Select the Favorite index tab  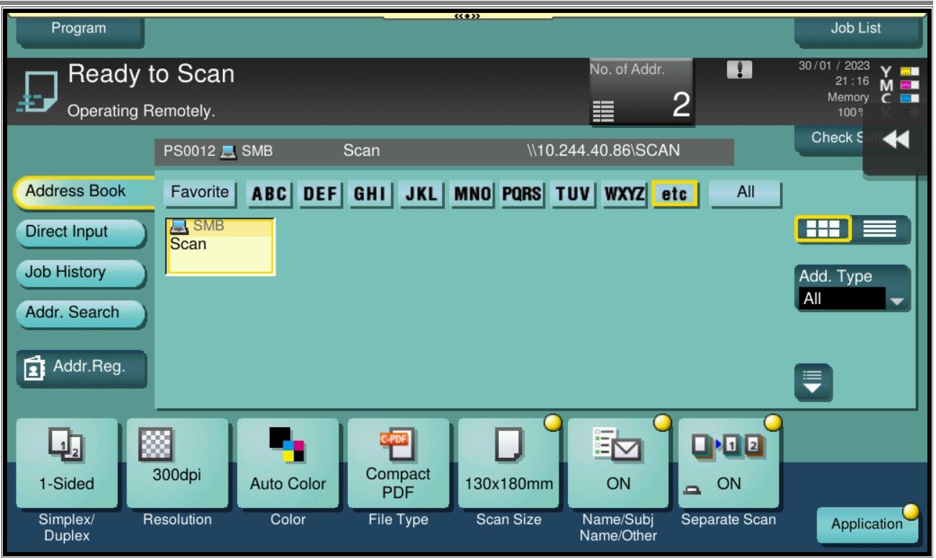click(200, 193)
